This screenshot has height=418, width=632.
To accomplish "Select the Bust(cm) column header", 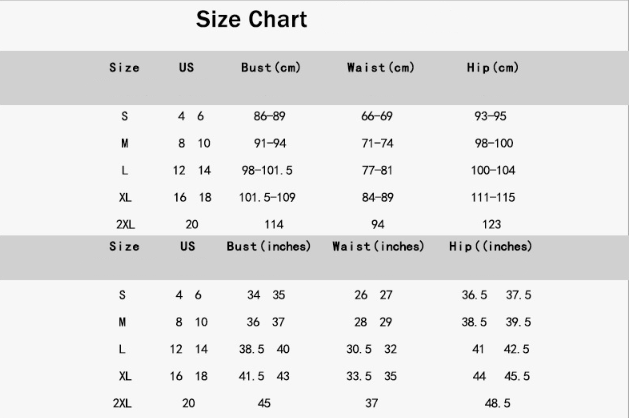I will [x=270, y=68].
